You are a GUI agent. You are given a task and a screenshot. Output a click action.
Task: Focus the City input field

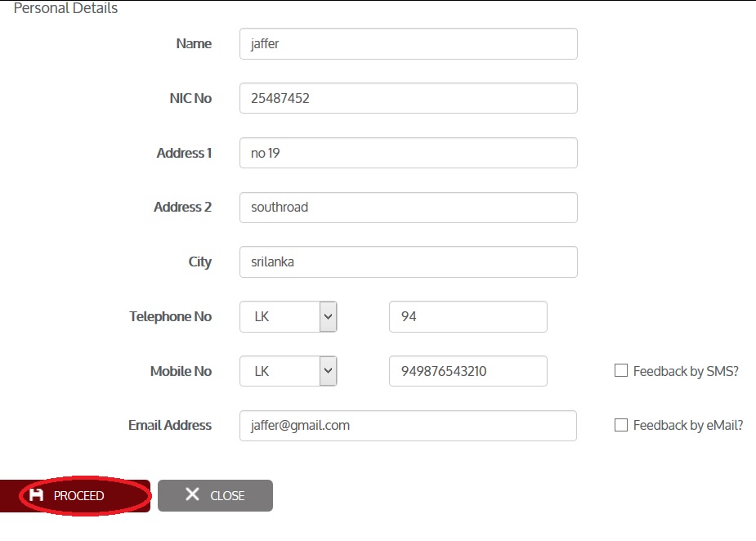408,262
